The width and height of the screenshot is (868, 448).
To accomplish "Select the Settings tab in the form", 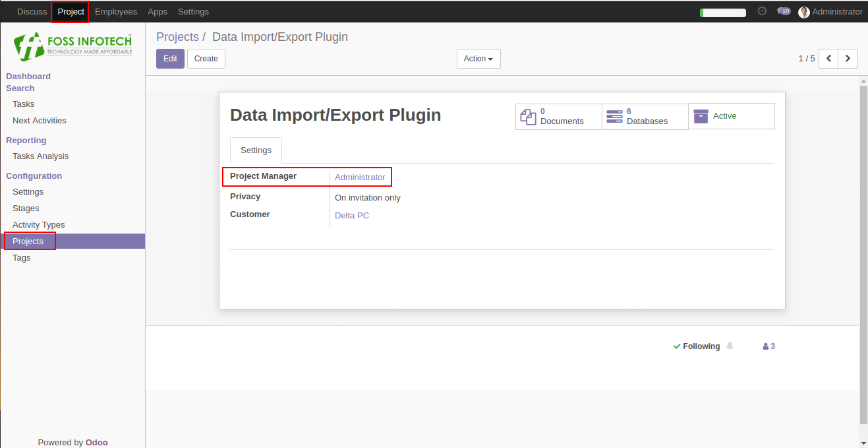I will (256, 150).
